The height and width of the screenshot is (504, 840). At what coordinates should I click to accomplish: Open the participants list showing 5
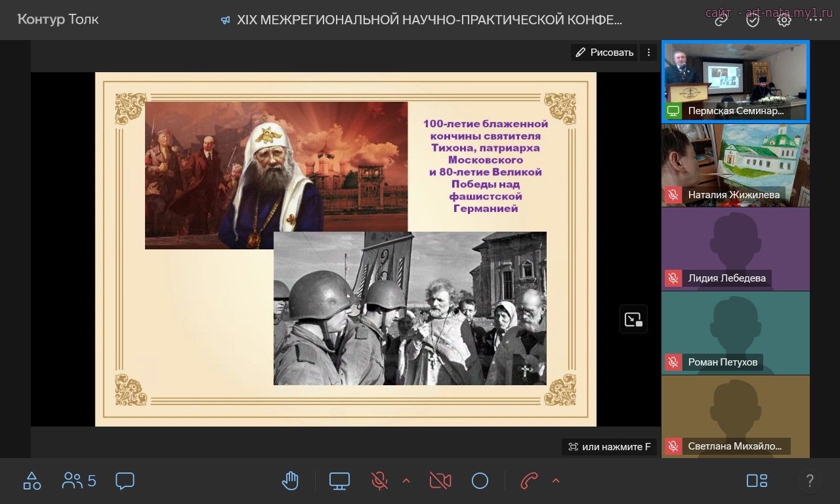tap(79, 481)
